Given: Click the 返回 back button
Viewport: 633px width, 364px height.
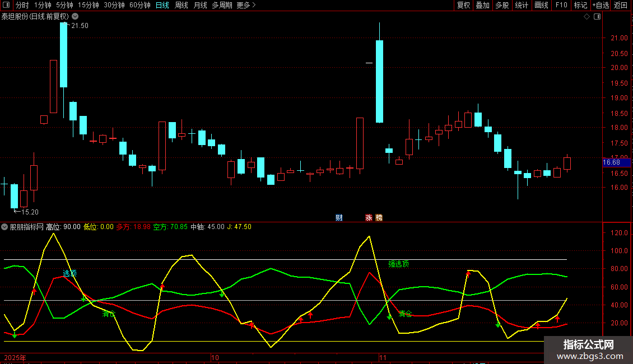Looking at the screenshot, I should click(x=621, y=5).
